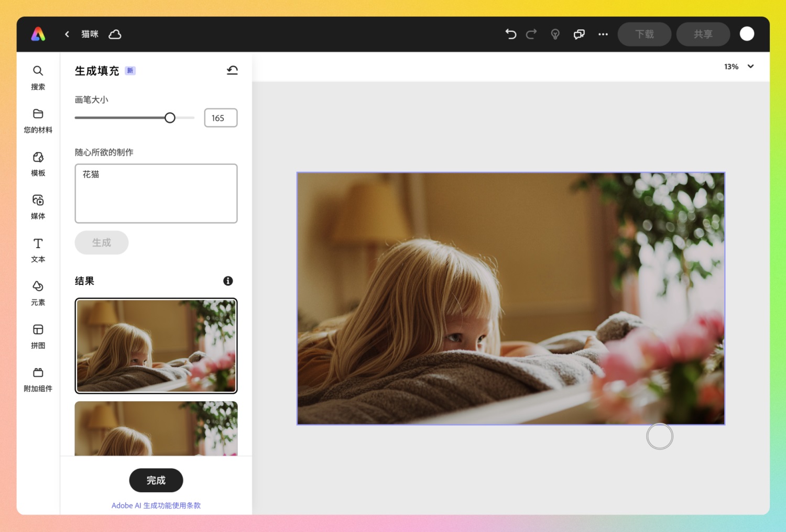Click the 花猫 prompt text box
Viewport: 786px width, 532px height.
click(x=156, y=193)
